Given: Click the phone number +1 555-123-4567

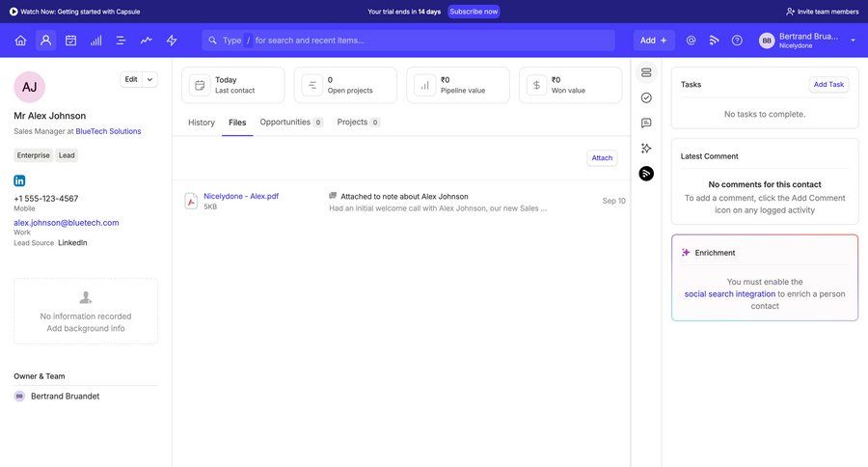Looking at the screenshot, I should pyautogui.click(x=46, y=199).
